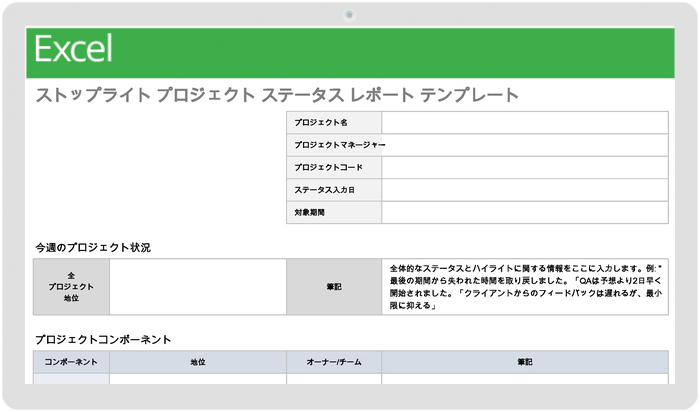The height and width of the screenshot is (412, 700).
Task: Click the input cell beside プロジェクトコード
Action: pyautogui.click(x=525, y=167)
